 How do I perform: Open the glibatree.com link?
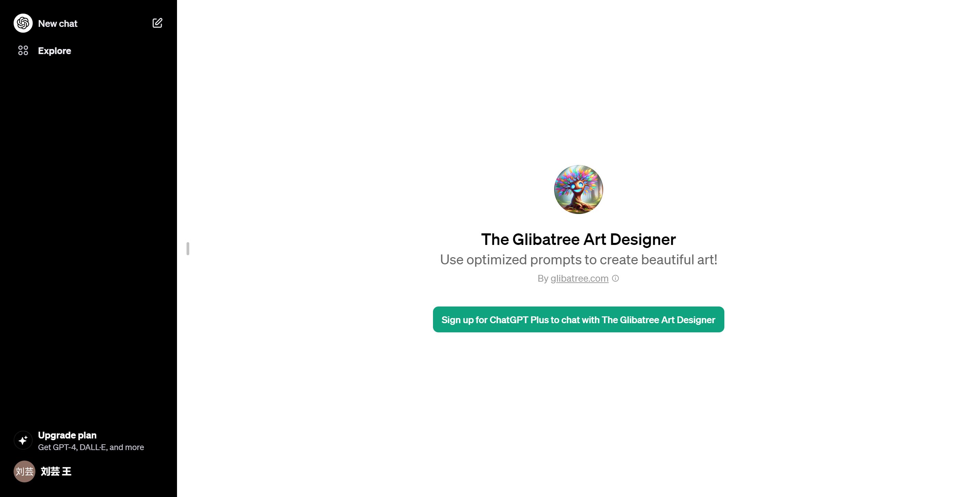(x=579, y=278)
